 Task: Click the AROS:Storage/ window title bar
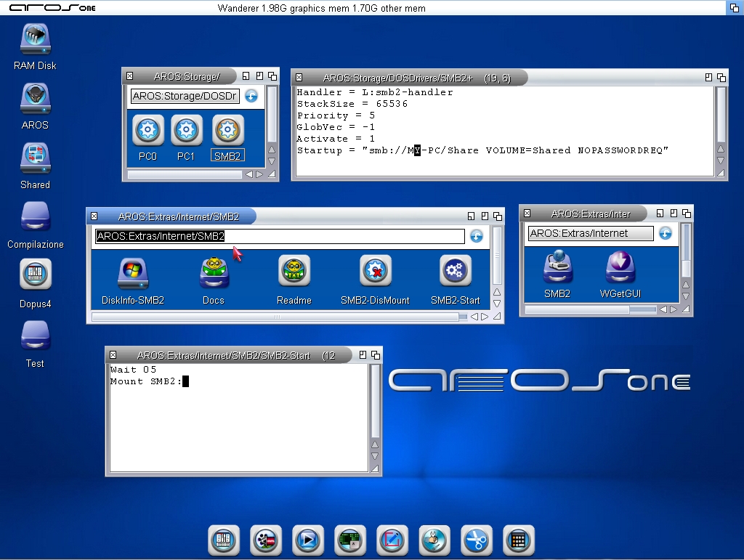pos(187,76)
